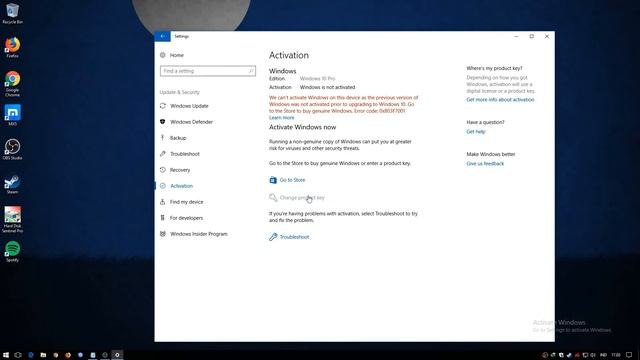Image resolution: width=640 pixels, height=360 pixels.
Task: Click the Go to Store link
Action: [x=292, y=180]
